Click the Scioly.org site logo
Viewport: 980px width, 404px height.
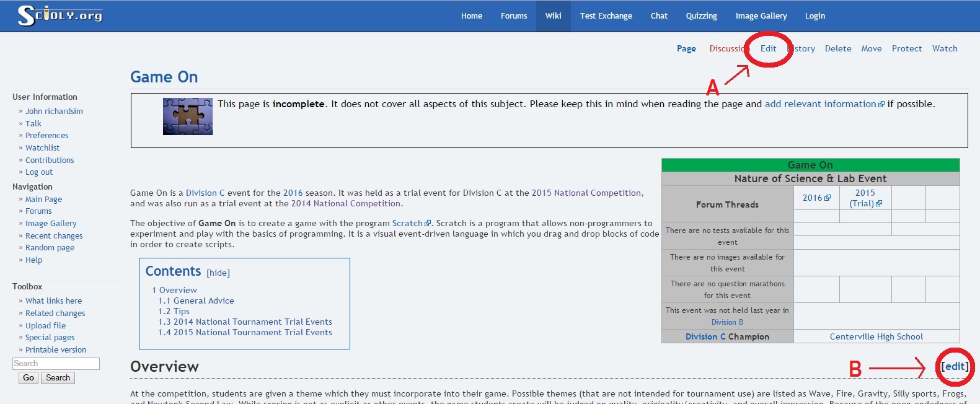click(x=60, y=15)
